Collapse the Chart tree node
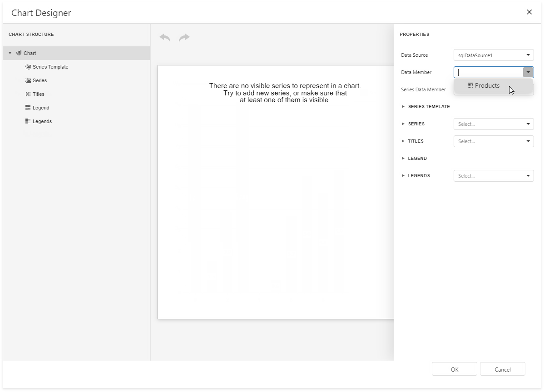This screenshot has width=544, height=392. tap(10, 53)
